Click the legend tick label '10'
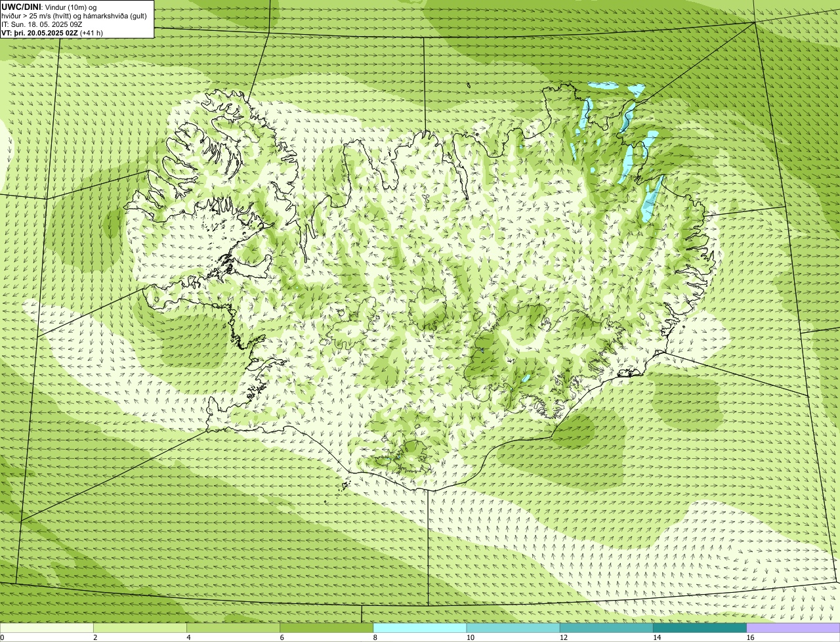Screen dimensions: 840x642 coord(470,637)
